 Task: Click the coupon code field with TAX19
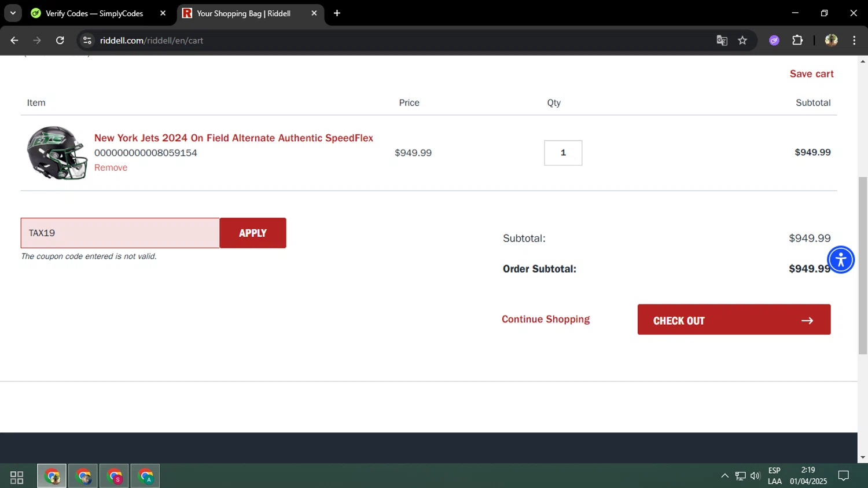pyautogui.click(x=120, y=233)
